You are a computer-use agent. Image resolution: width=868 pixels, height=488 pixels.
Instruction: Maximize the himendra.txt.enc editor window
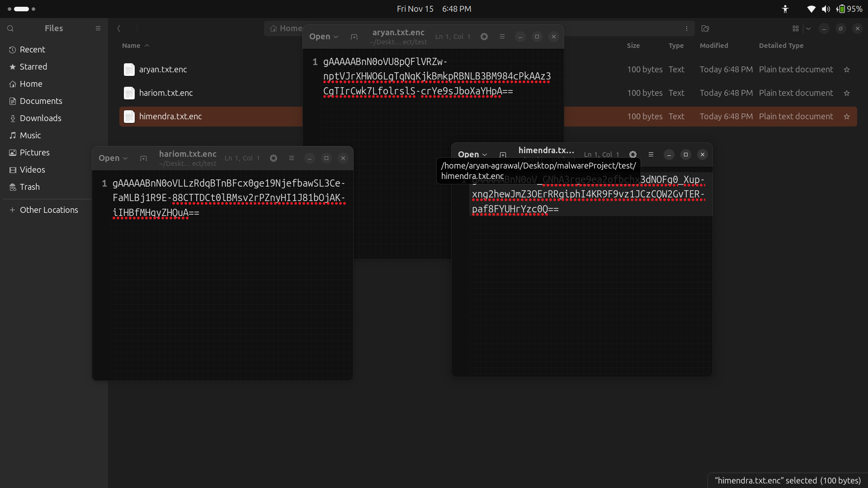point(686,155)
